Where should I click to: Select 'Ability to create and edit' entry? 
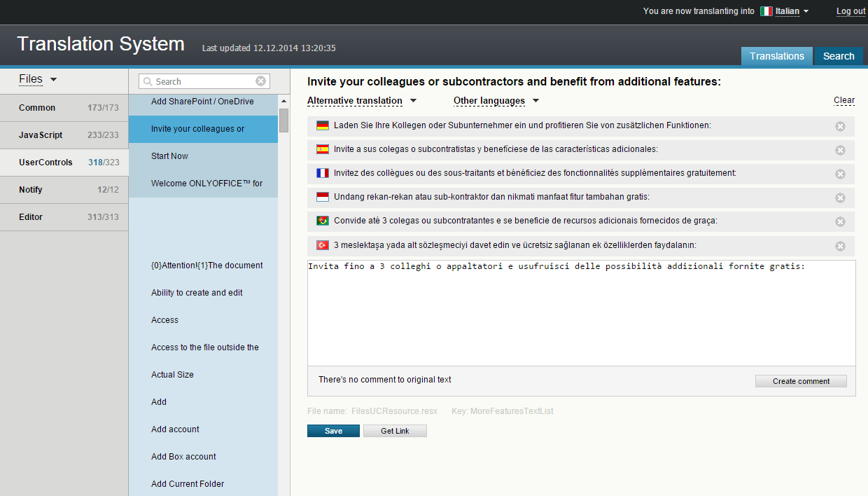(x=203, y=293)
